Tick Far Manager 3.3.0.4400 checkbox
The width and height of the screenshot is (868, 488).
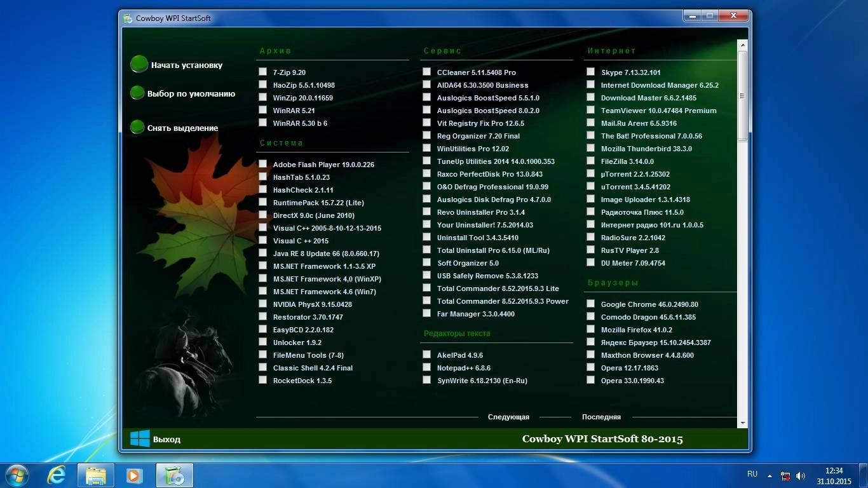427,313
